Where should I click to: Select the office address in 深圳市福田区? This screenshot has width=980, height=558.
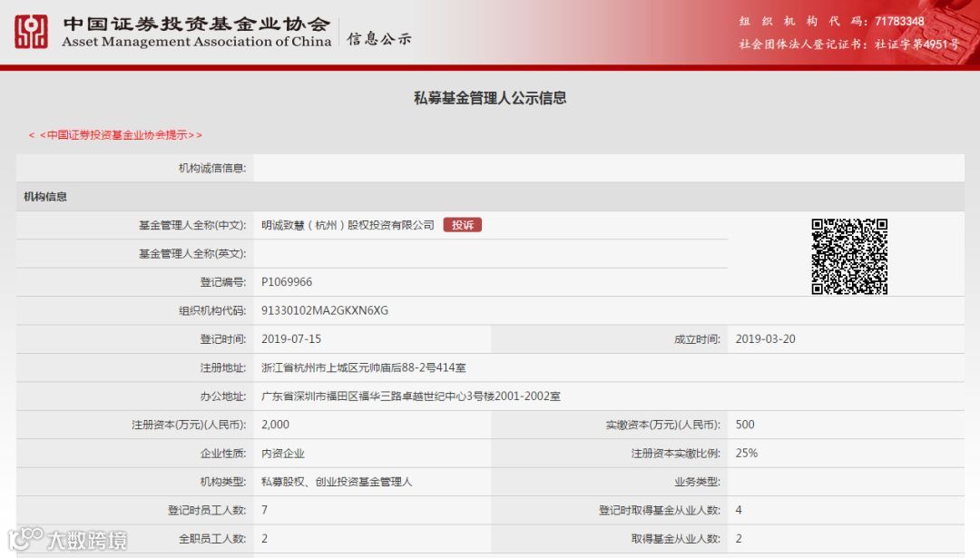click(411, 396)
